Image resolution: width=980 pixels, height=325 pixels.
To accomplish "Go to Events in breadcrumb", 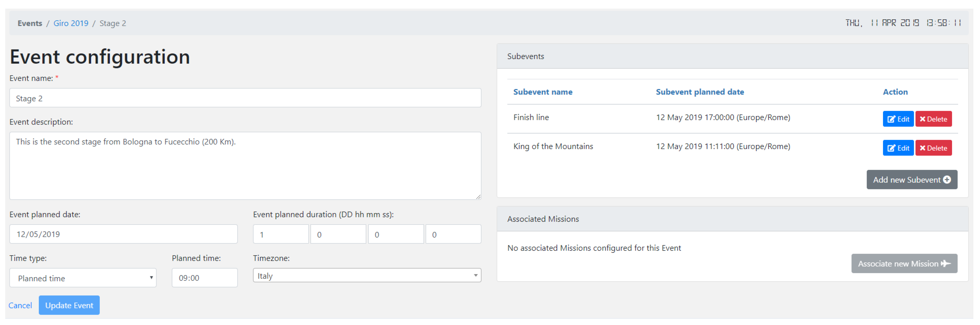I will click(30, 23).
